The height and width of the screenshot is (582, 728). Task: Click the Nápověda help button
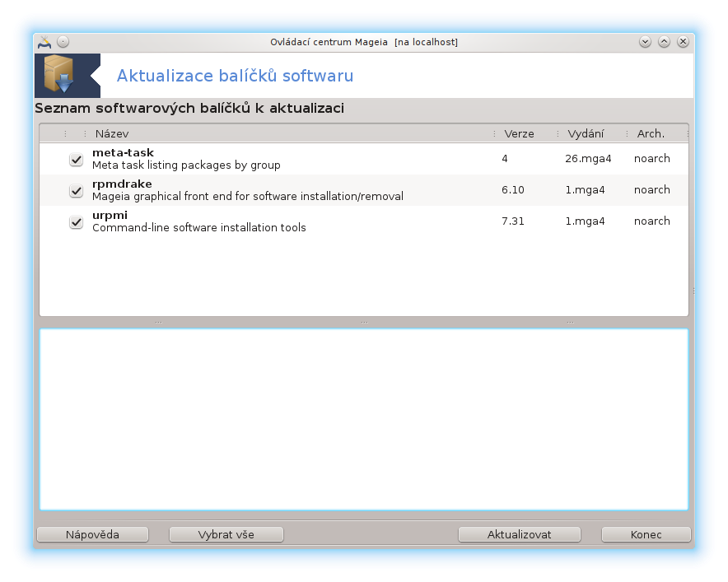[x=92, y=534]
